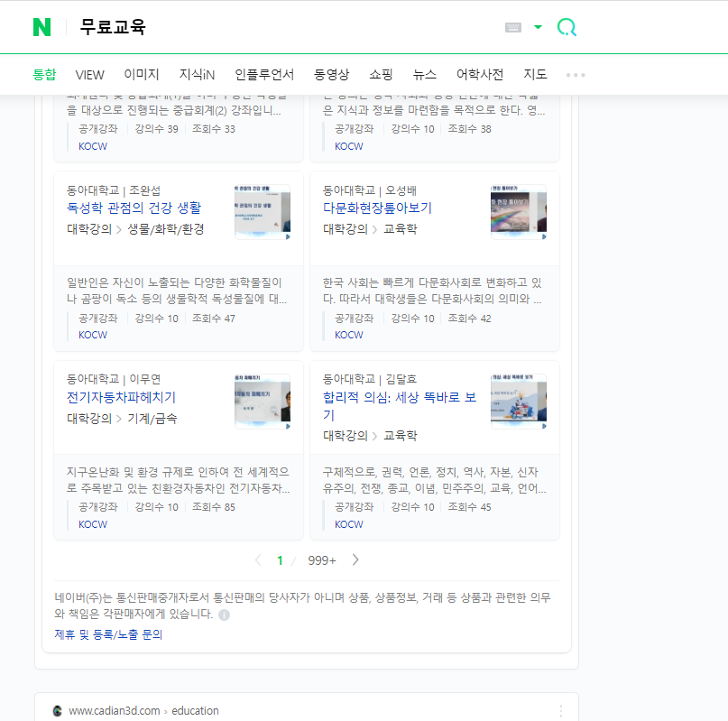The image size is (728, 721).
Task: Click 생물/화학/환경 category text
Action: pos(166,229)
